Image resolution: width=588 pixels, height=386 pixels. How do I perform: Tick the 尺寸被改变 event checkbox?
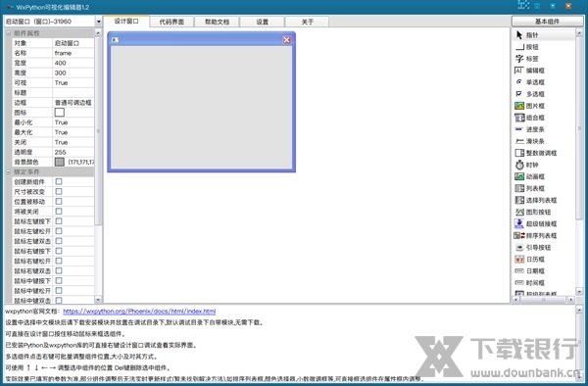(59, 191)
